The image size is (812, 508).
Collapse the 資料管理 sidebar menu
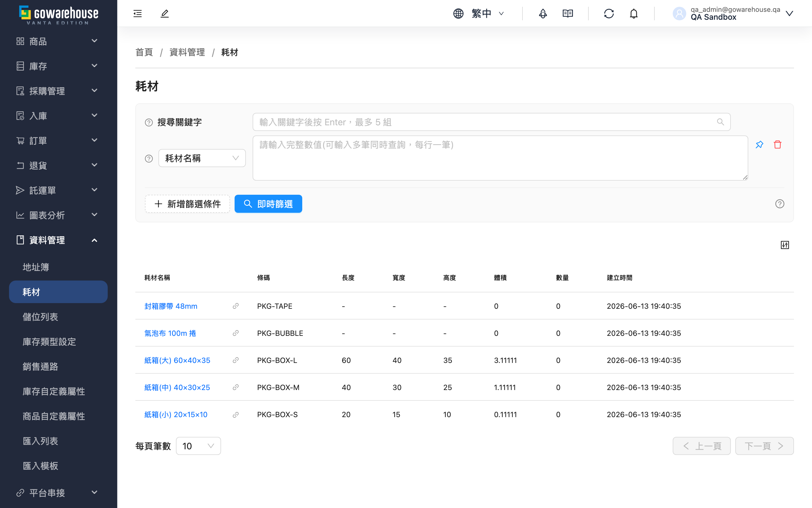coord(58,240)
